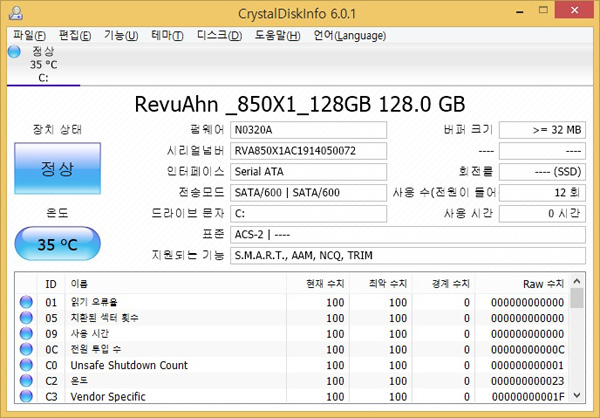Image resolution: width=600 pixels, height=418 pixels.
Task: Select the Vendor Specific row
Action: tap(292, 396)
